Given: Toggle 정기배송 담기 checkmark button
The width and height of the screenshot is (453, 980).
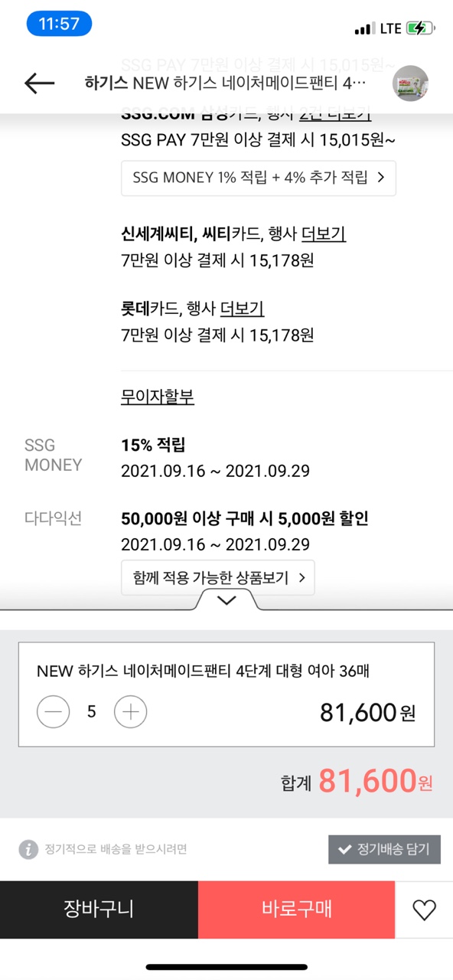Looking at the screenshot, I should click(x=385, y=849).
